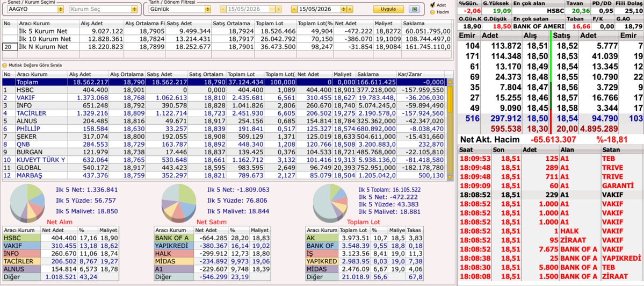Select the GLOBAL row in broker table
Screen dimensions: 644x286
click(x=224, y=168)
